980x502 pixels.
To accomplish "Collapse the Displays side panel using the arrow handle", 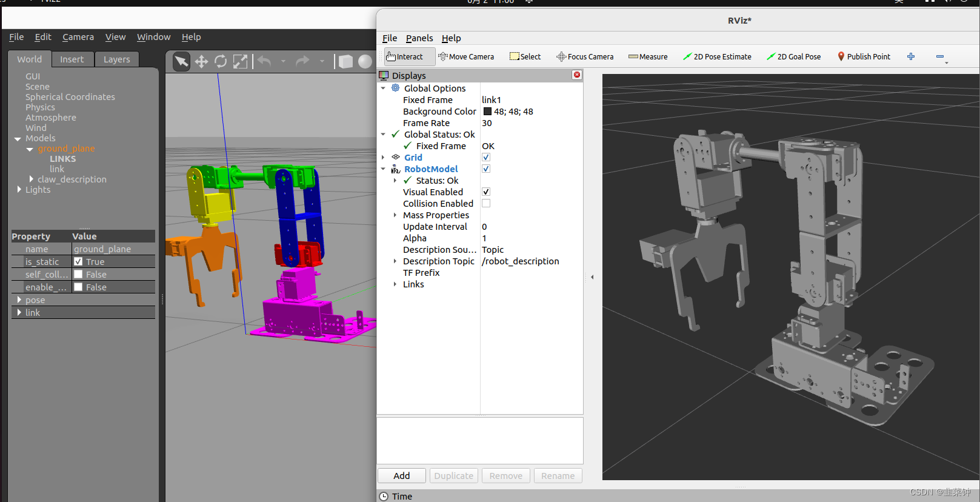I will tap(592, 277).
